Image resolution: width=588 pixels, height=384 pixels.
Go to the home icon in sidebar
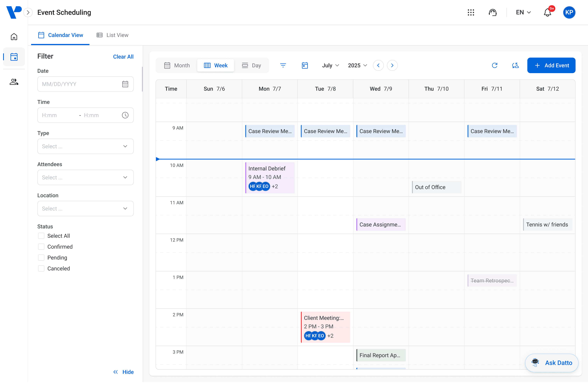(14, 37)
